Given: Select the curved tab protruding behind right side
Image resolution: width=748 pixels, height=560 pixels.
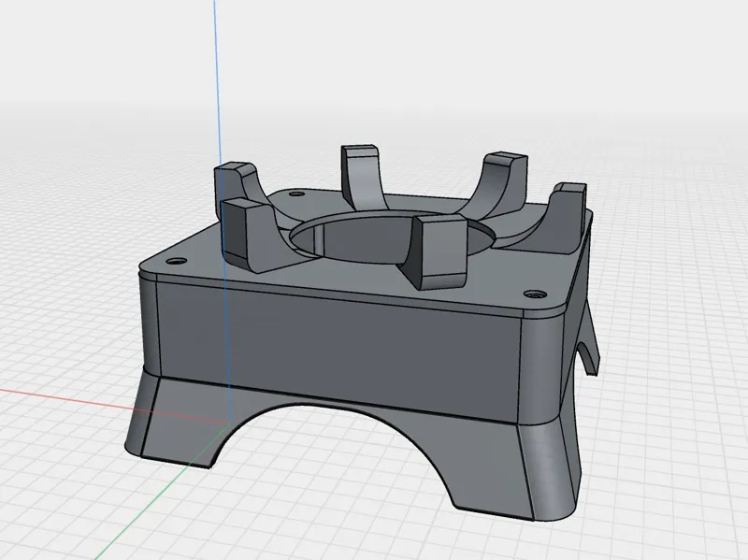Looking at the screenshot, I should coord(589,343).
